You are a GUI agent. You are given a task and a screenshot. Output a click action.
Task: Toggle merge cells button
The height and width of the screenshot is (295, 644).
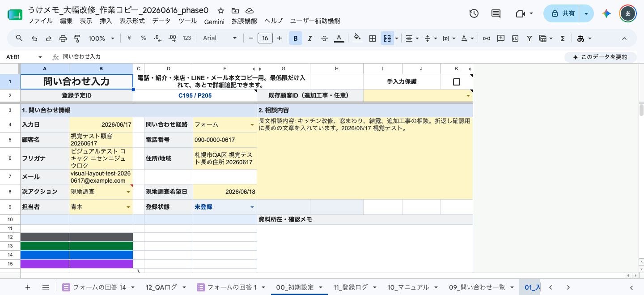tap(387, 38)
